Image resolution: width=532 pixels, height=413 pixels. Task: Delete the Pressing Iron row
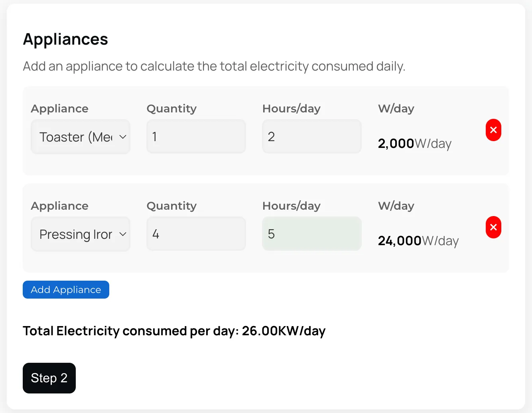click(x=493, y=227)
